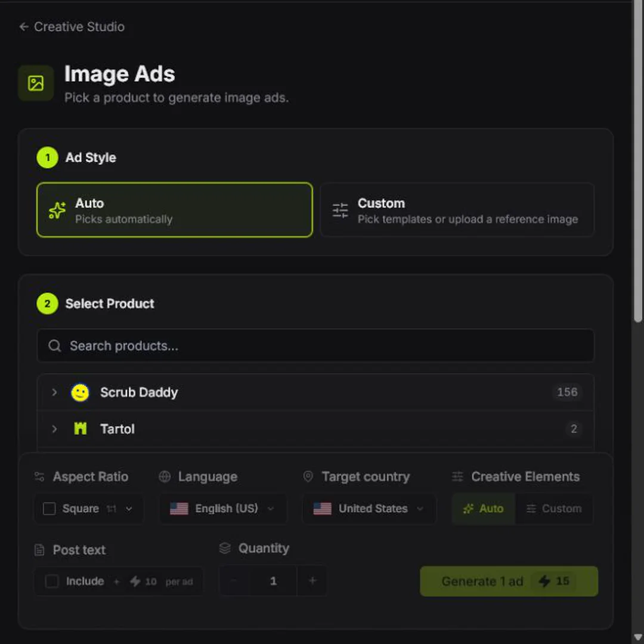Click the quantity value field

coord(273,581)
